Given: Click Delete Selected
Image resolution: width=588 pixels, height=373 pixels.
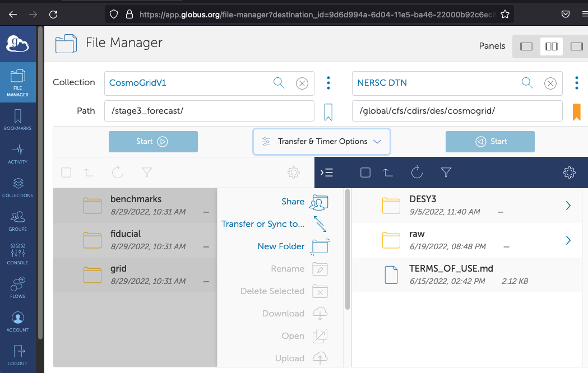Looking at the screenshot, I should coord(284,291).
